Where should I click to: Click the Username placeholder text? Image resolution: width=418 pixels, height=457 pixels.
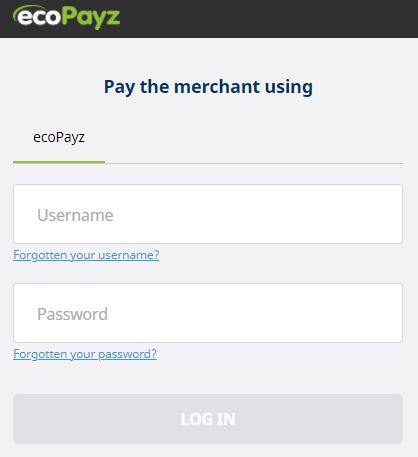75,215
